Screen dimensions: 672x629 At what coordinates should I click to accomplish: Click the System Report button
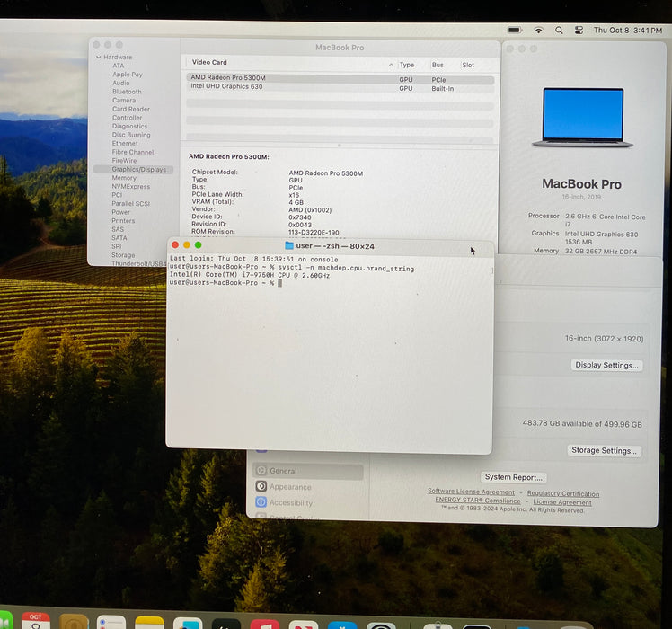513,477
